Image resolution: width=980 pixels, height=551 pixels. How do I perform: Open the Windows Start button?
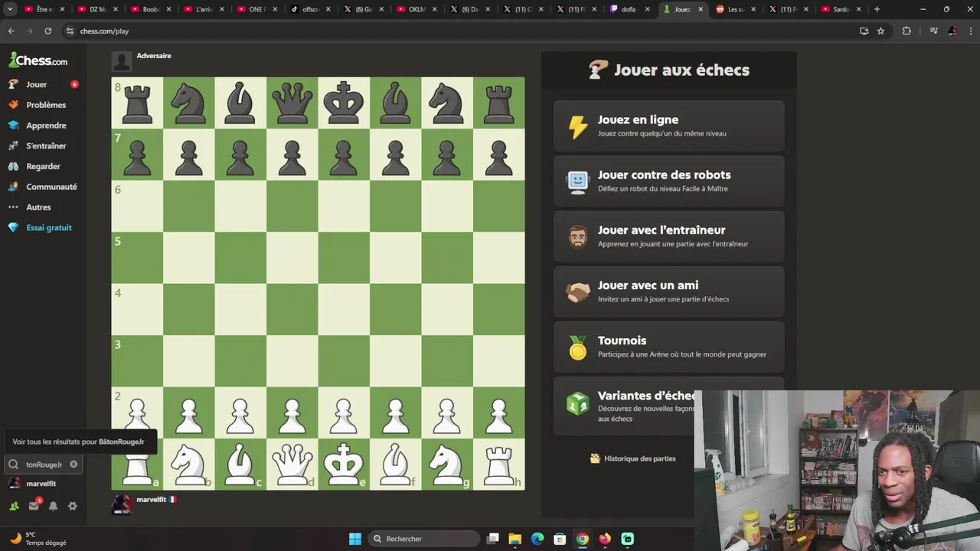[x=354, y=539]
